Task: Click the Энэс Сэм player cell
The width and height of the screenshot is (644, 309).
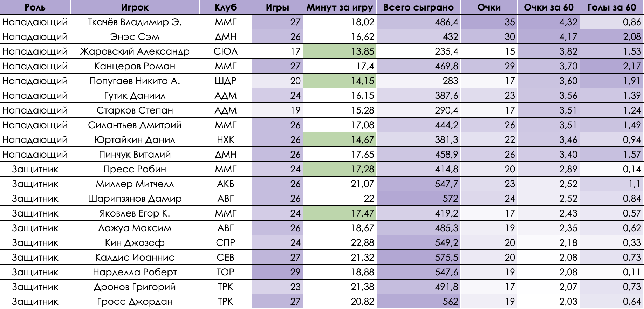Action: point(135,37)
